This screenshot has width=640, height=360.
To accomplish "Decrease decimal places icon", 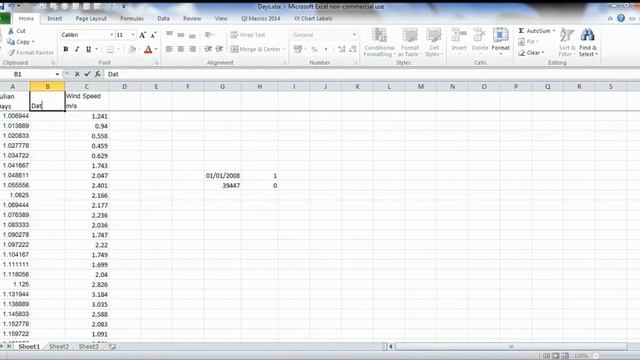I will coord(353,49).
